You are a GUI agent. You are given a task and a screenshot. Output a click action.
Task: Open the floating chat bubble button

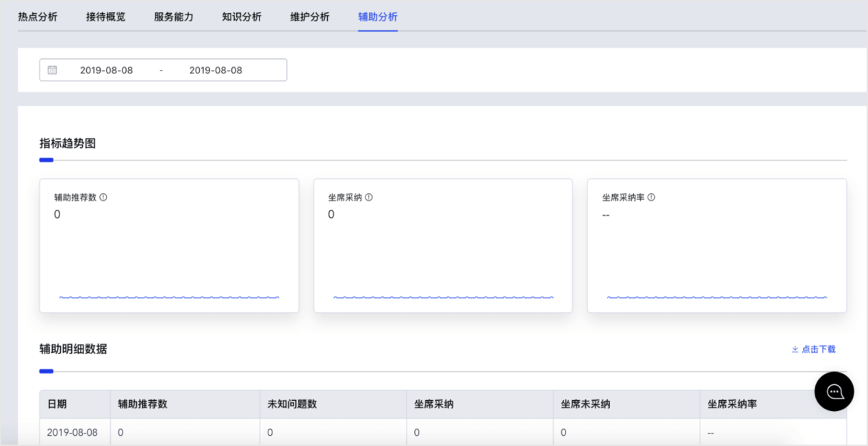[x=834, y=392]
